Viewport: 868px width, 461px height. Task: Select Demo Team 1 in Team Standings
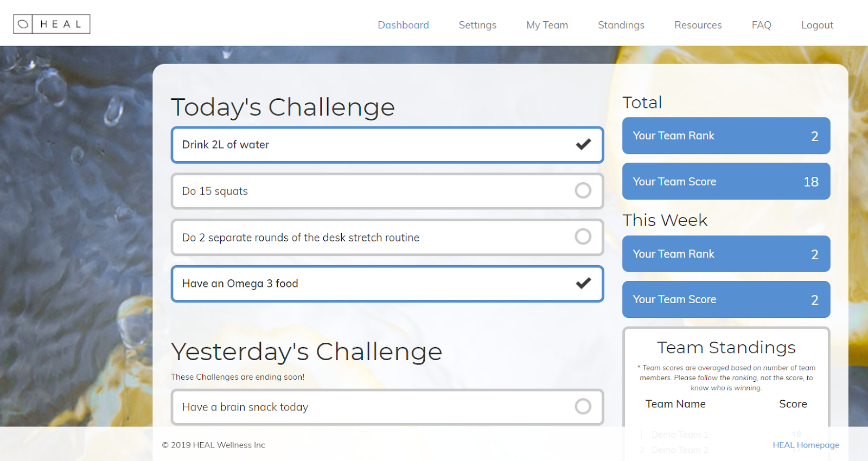pos(679,434)
